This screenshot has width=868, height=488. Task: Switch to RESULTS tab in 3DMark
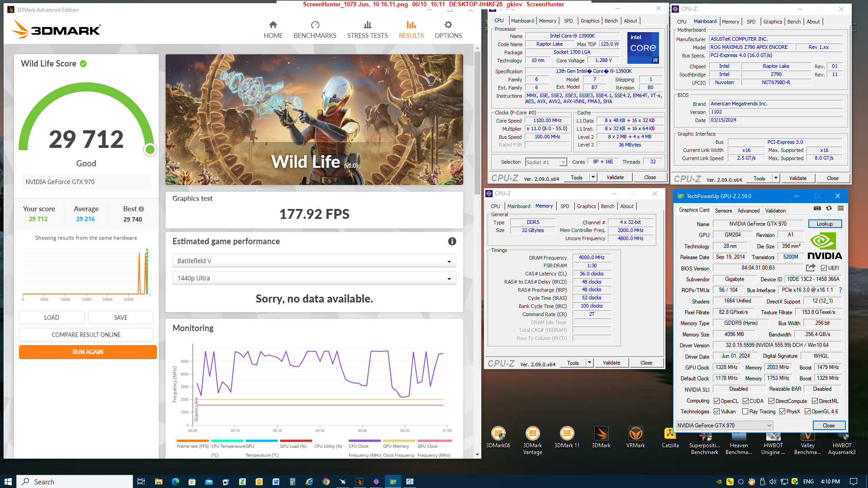pos(411,30)
